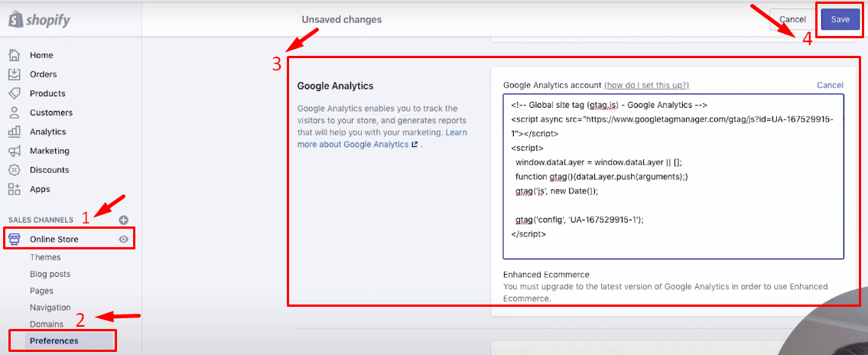
Task: Open Home via its house icon
Action: pos(15,55)
